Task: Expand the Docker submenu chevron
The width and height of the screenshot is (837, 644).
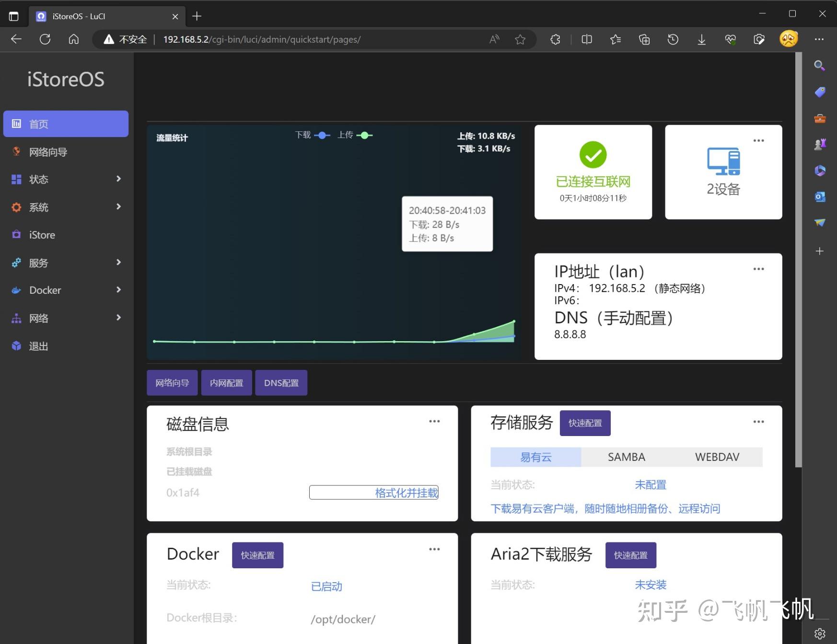Action: tap(118, 289)
